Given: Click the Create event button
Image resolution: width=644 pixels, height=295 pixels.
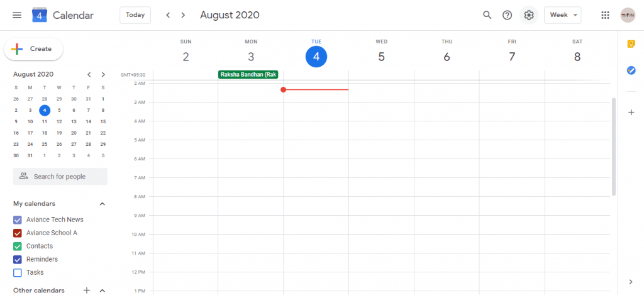Looking at the screenshot, I should (34, 49).
